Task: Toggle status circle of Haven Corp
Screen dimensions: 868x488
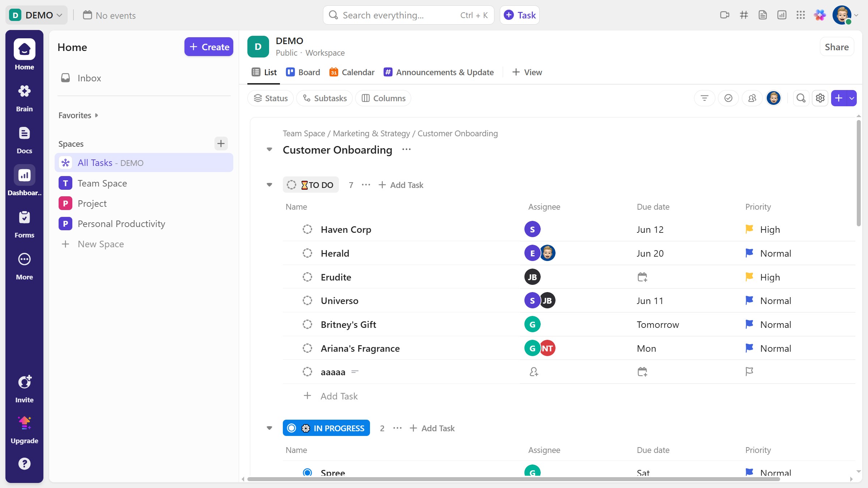Action: point(307,230)
